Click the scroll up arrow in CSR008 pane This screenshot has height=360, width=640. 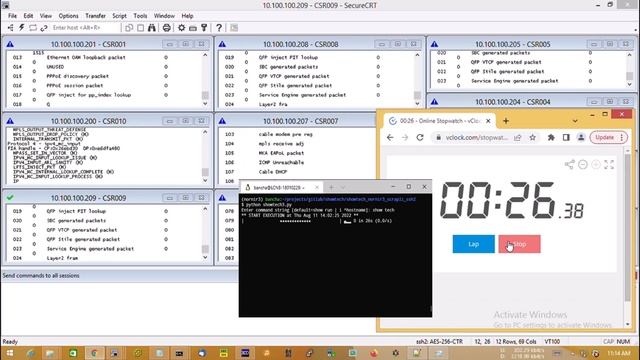[417, 55]
